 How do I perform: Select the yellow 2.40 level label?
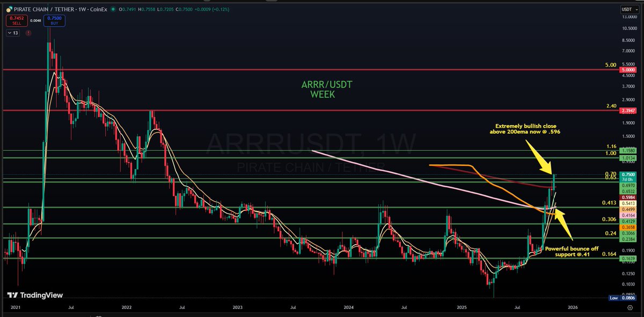pyautogui.click(x=610, y=106)
